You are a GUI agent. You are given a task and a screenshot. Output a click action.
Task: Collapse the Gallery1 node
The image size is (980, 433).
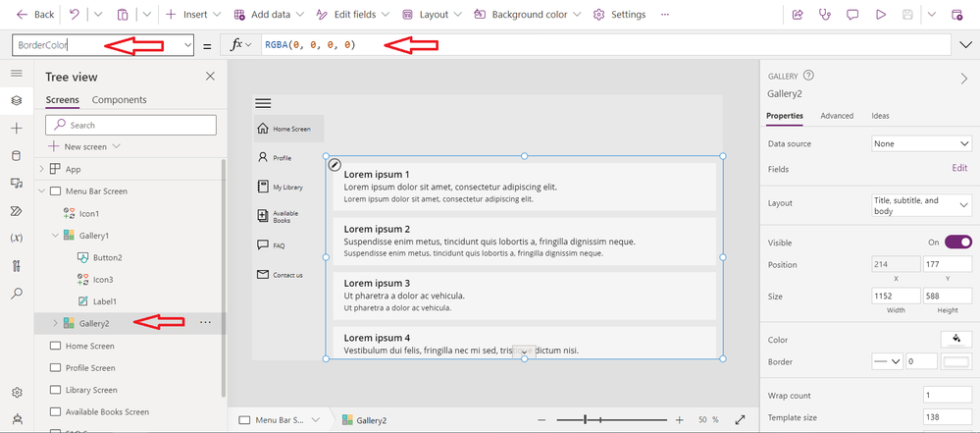tap(55, 236)
